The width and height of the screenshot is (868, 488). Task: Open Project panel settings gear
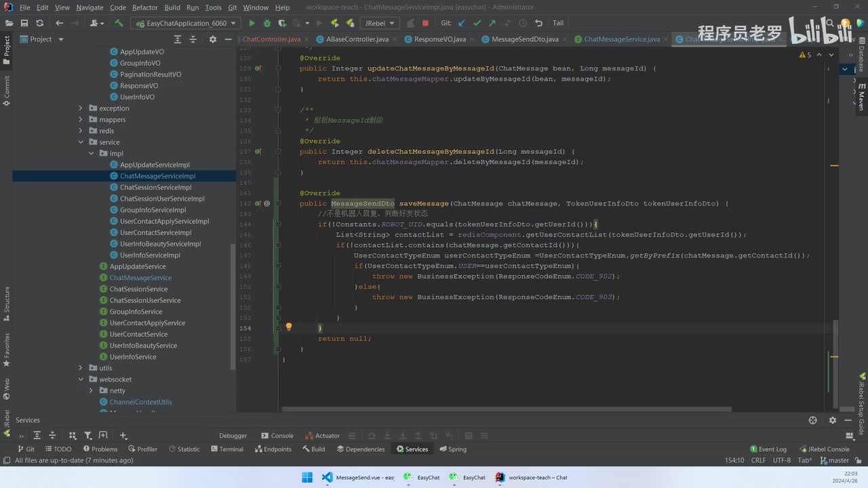[x=212, y=39]
